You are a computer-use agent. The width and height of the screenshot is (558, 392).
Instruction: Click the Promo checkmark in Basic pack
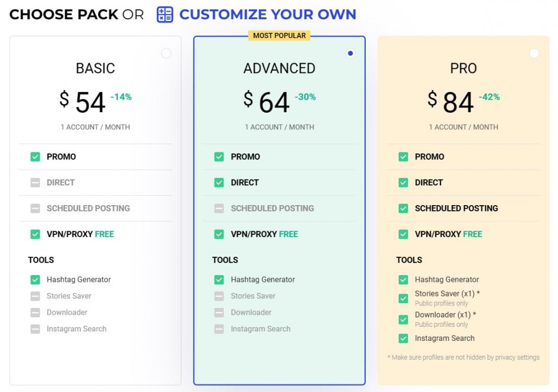tap(35, 157)
